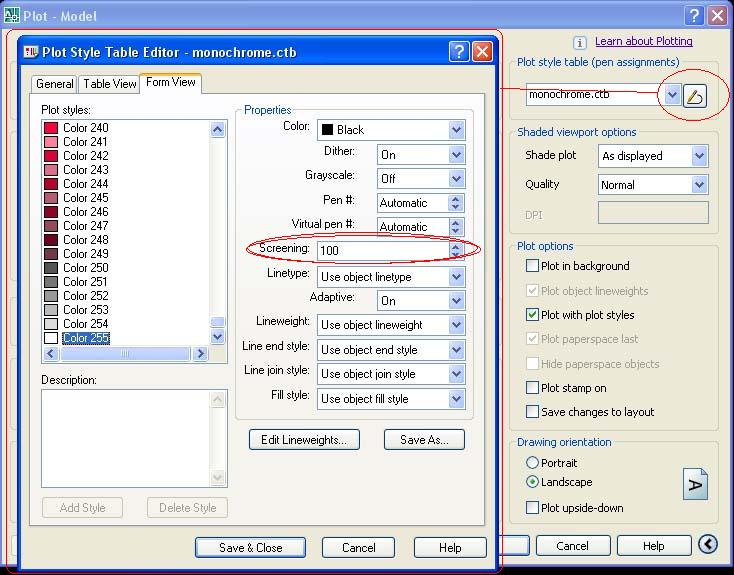Click the Plot Style Table Editor title bar icon
This screenshot has height=575, width=734.
pos(31,52)
